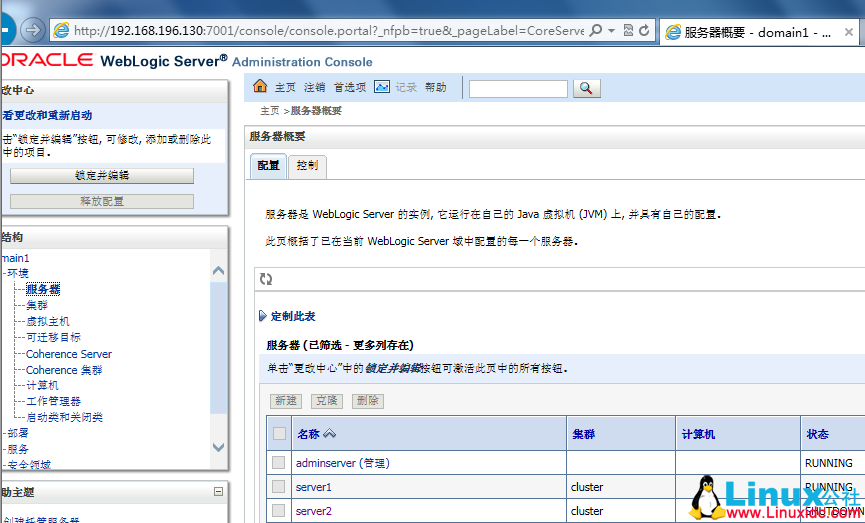Click the 删除 button

[x=367, y=401]
